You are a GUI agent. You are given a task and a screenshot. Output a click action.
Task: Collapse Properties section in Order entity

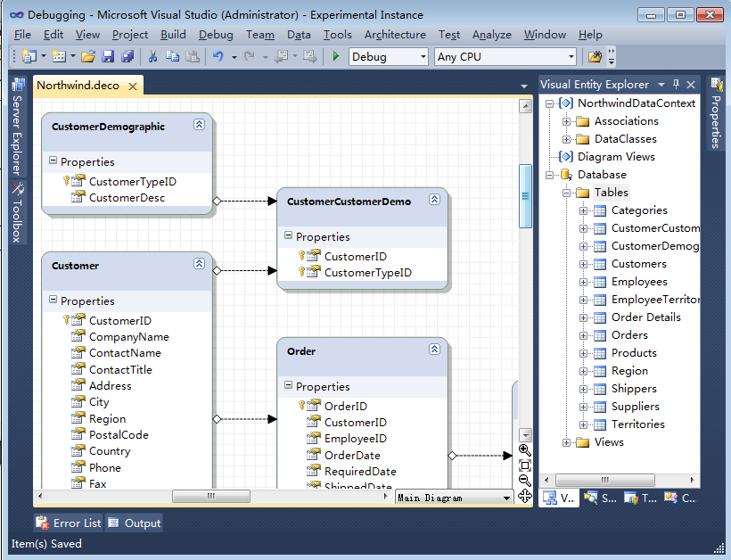coord(289,385)
